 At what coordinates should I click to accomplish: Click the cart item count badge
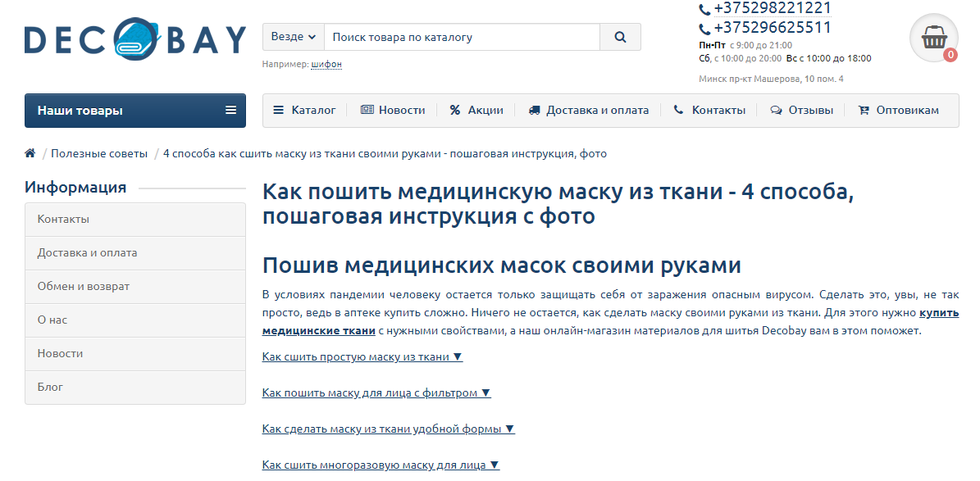950,55
